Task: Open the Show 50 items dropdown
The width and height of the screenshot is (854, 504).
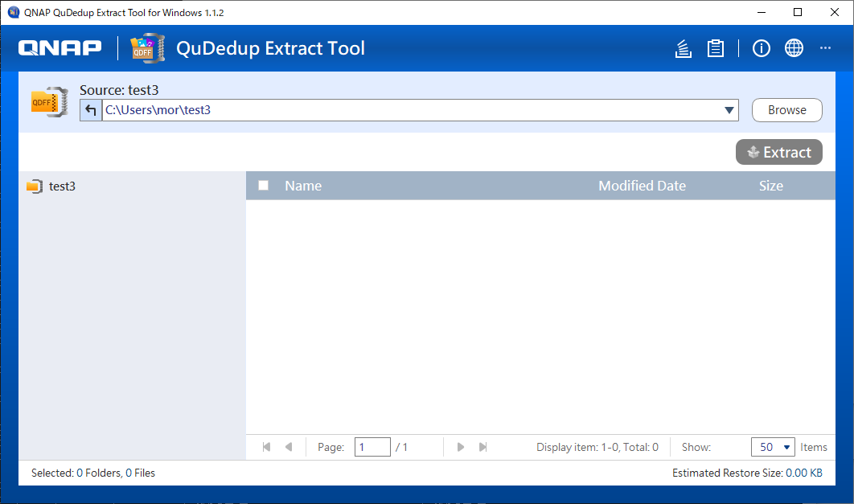Action: (773, 447)
